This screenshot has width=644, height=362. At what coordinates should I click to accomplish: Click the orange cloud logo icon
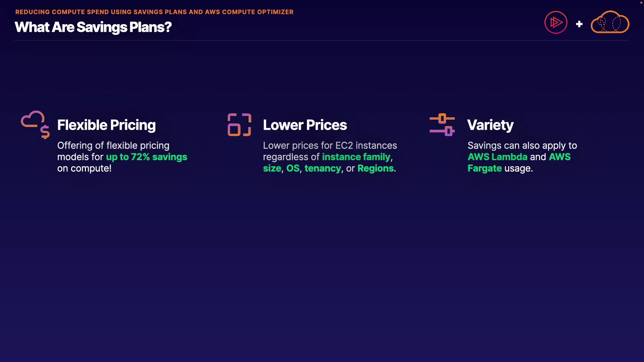[x=610, y=22]
